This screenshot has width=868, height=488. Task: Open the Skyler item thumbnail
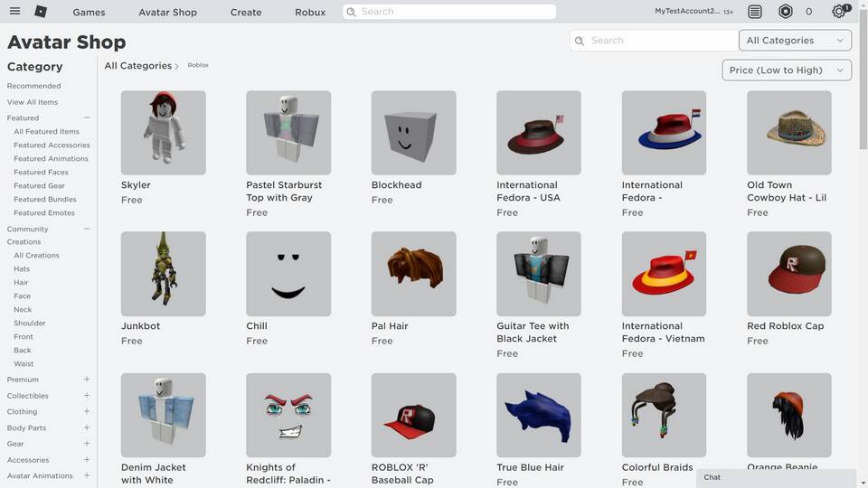coord(164,133)
